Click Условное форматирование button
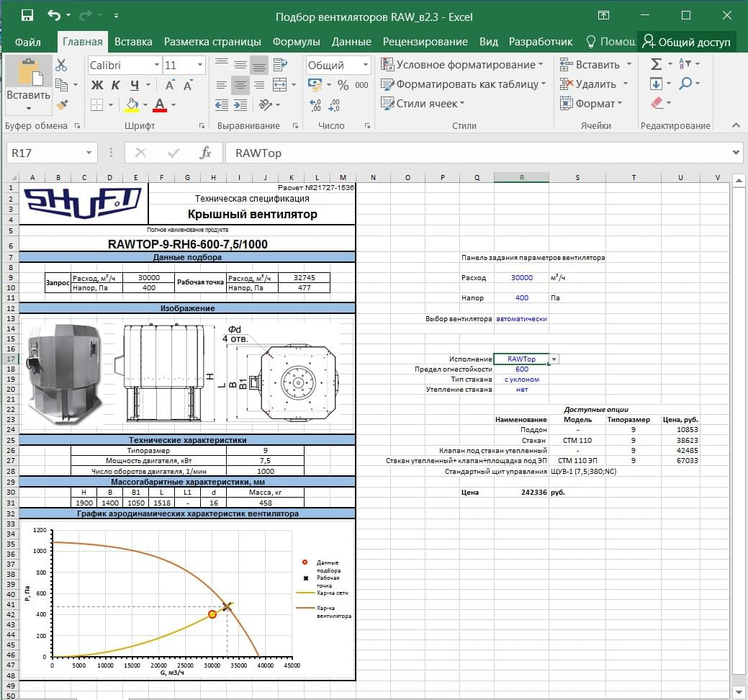748x700 pixels. (x=464, y=65)
